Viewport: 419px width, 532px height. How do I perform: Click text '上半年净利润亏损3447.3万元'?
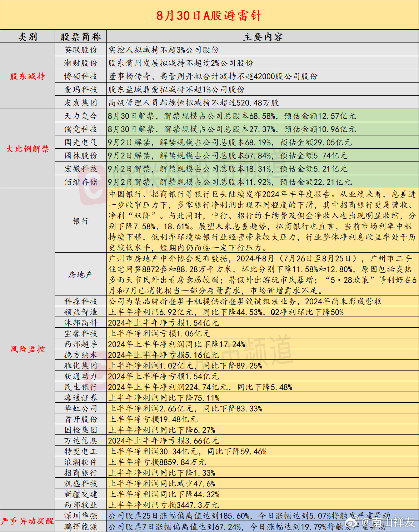[164, 505]
